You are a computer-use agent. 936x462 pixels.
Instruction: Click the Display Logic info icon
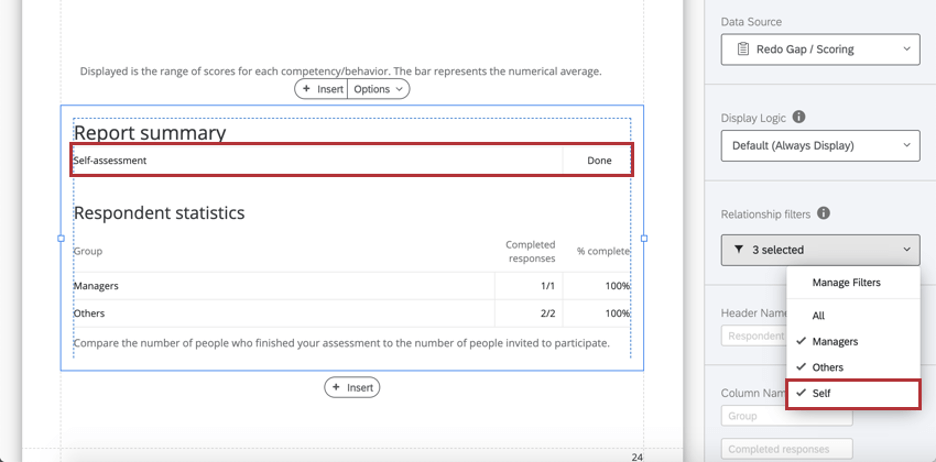798,117
